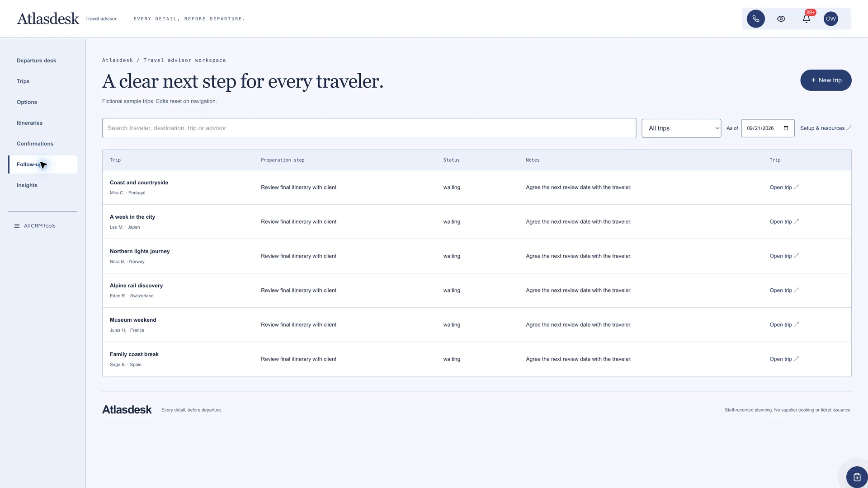
Task: Click the hamburger icon beside All CRM tools
Action: click(17, 226)
